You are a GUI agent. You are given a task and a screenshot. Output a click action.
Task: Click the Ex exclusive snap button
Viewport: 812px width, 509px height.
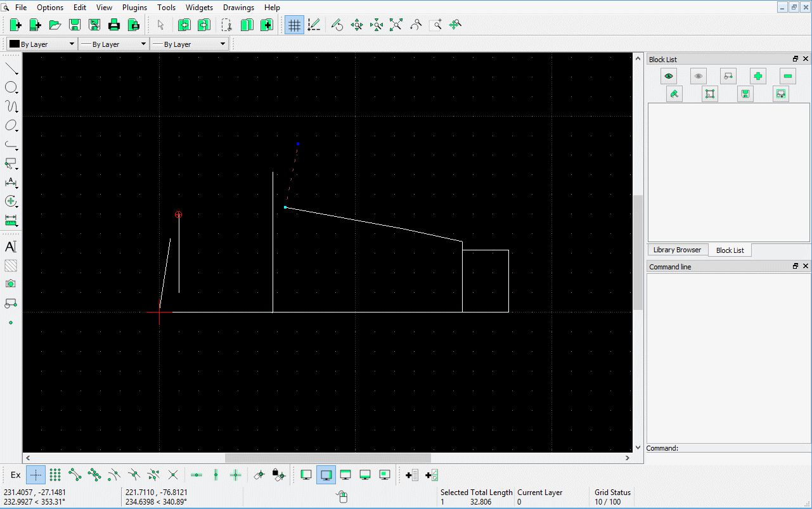click(x=16, y=475)
